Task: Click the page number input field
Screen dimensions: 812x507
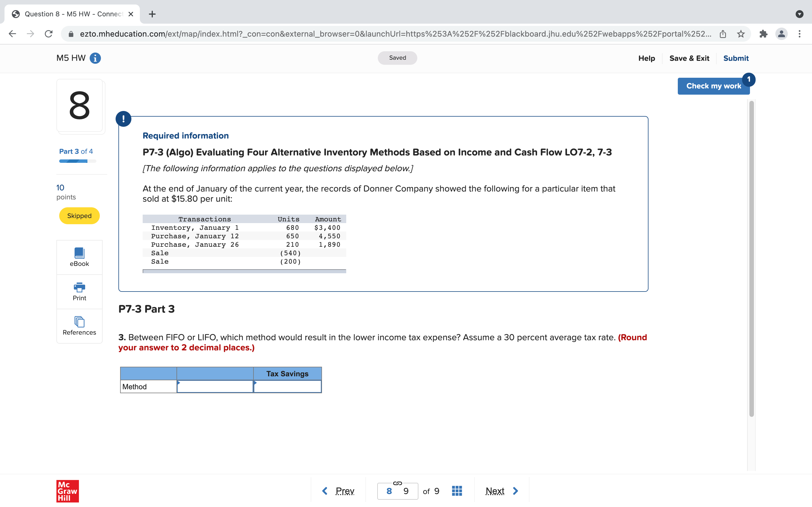Action: point(397,491)
